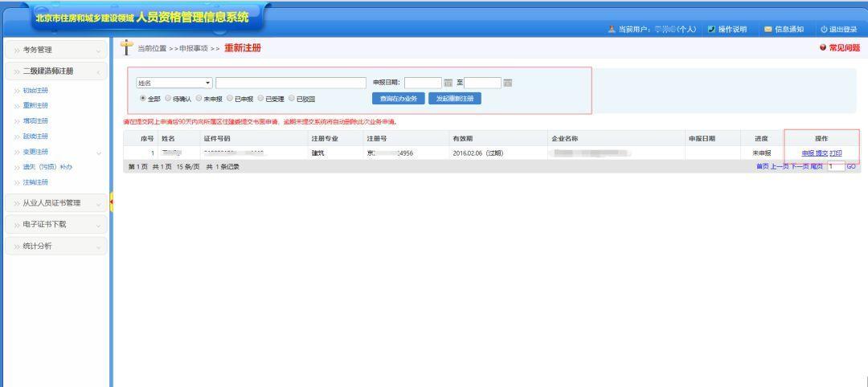Click the 常见问题 link text
868x387 pixels.
click(x=844, y=48)
